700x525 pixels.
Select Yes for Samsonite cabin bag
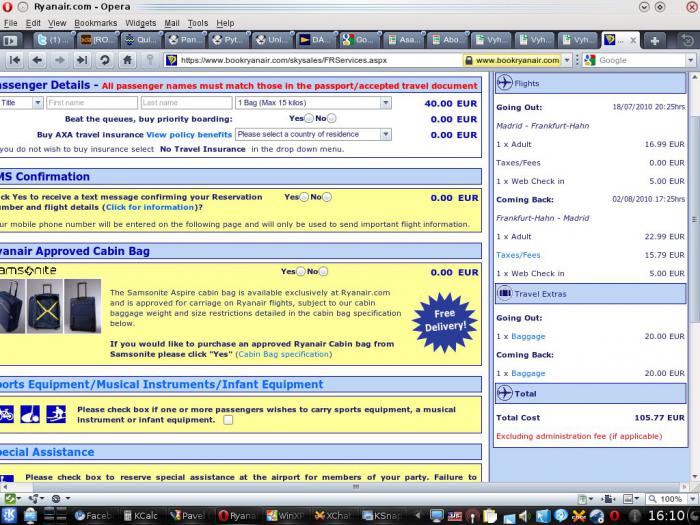tap(301, 271)
